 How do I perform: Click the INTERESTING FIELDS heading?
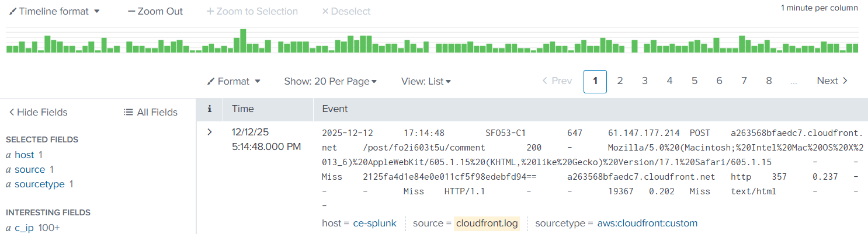48,212
